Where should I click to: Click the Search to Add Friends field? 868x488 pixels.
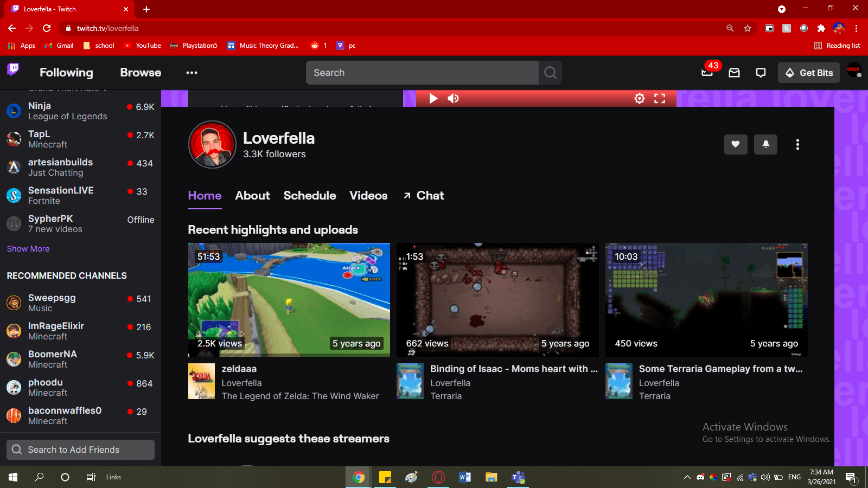coord(80,450)
